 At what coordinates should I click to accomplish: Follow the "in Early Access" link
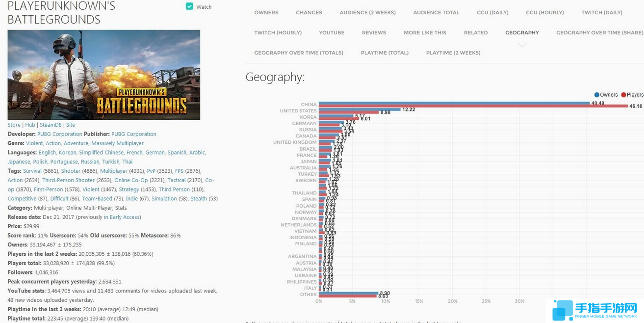pyautogui.click(x=122, y=217)
